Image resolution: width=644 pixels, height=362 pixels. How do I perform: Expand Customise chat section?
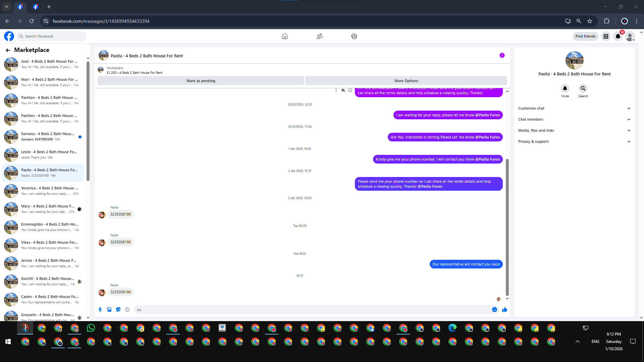click(574, 108)
